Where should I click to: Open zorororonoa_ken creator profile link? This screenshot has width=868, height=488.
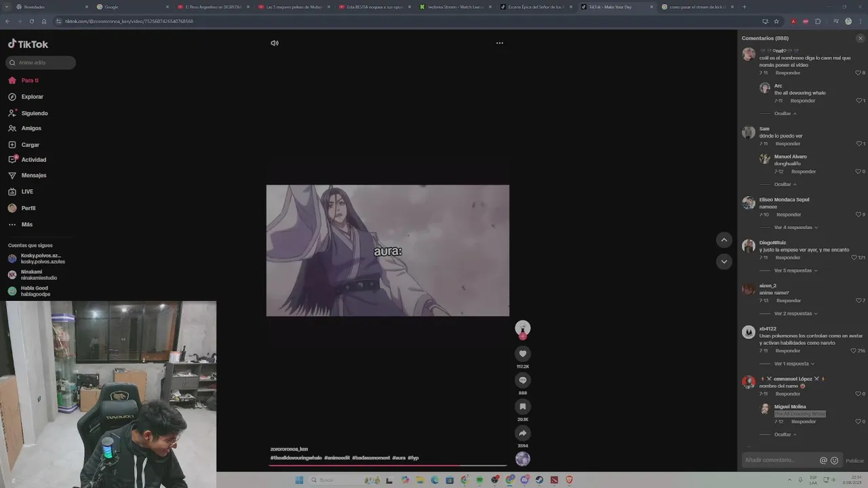pyautogui.click(x=289, y=449)
